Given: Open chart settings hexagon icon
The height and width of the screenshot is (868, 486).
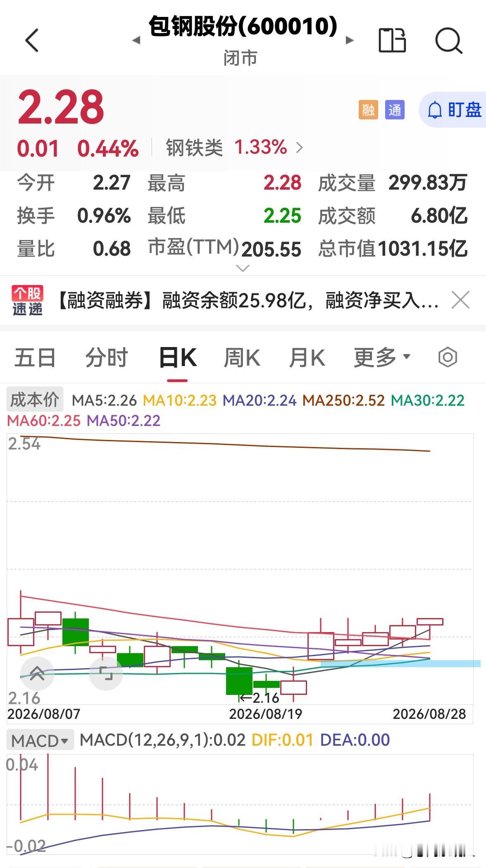Looking at the screenshot, I should tap(448, 357).
